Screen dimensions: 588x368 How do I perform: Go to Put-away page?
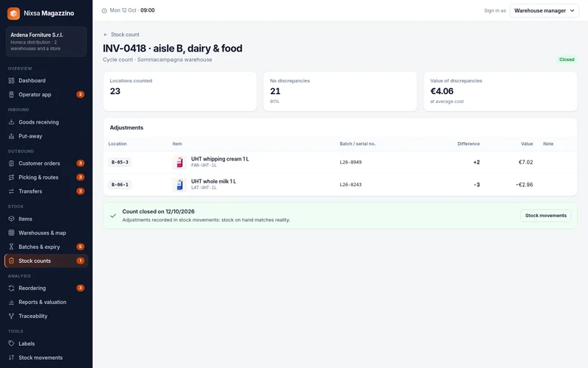click(46, 136)
